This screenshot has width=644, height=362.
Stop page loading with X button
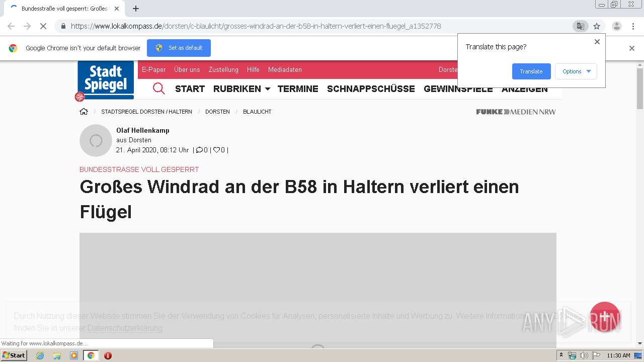pyautogui.click(x=43, y=26)
